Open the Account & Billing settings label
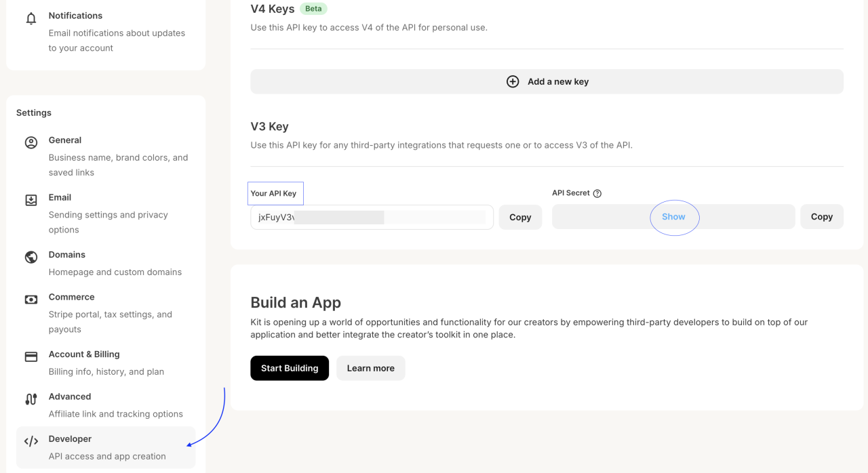The height and width of the screenshot is (473, 868). point(84,354)
